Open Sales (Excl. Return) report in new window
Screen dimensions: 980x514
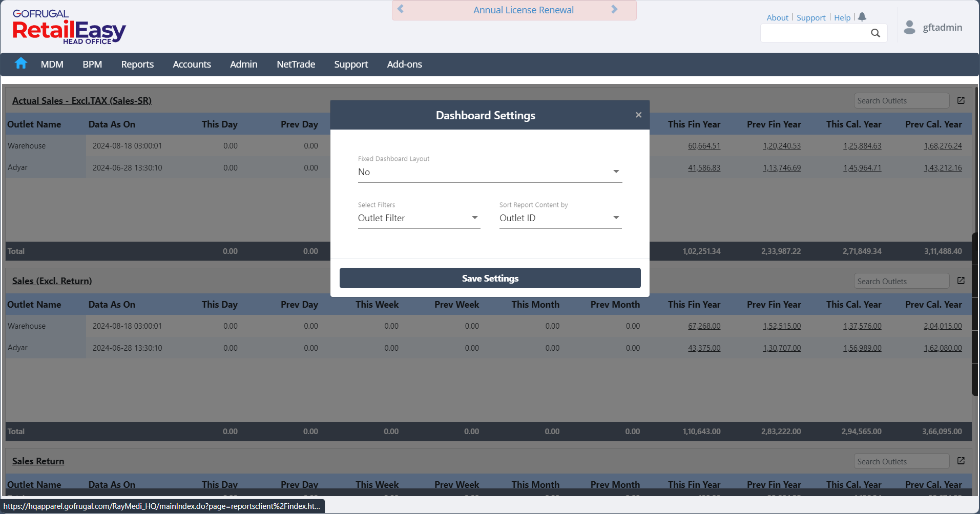pos(961,281)
